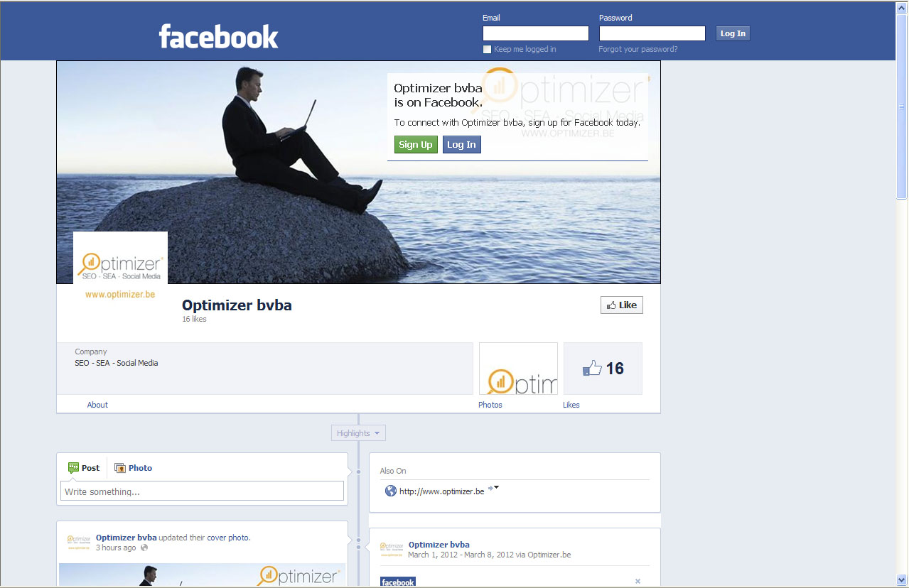This screenshot has height=588, width=909.
Task: Switch to the Photo tab in composer
Action: (x=140, y=468)
